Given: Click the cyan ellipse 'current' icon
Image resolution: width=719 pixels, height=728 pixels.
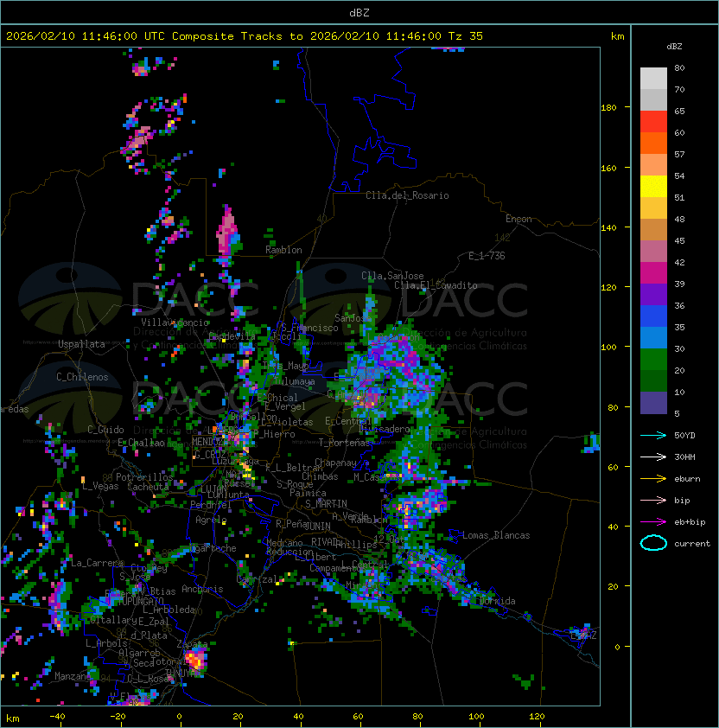Looking at the screenshot, I should click(653, 543).
